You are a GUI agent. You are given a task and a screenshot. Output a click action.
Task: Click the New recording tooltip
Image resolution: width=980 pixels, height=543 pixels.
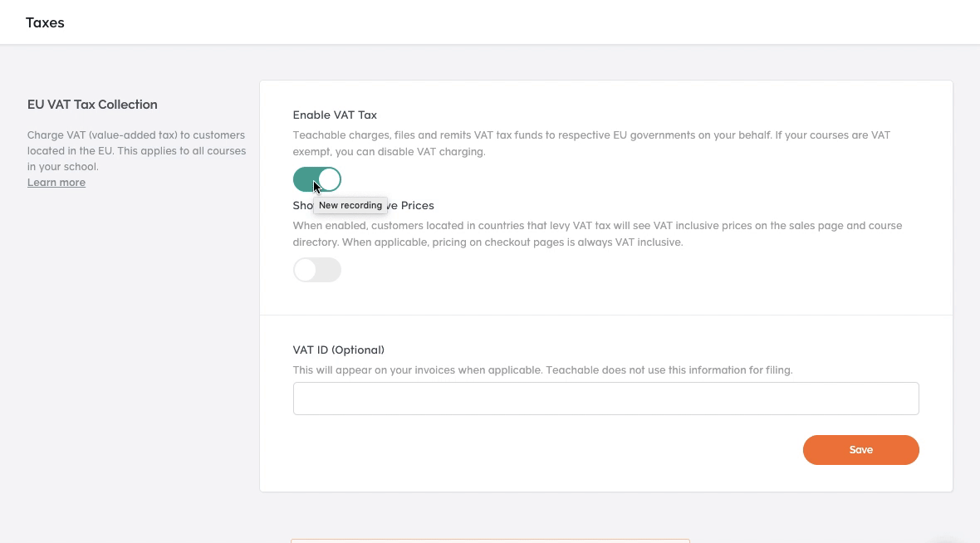tap(350, 205)
